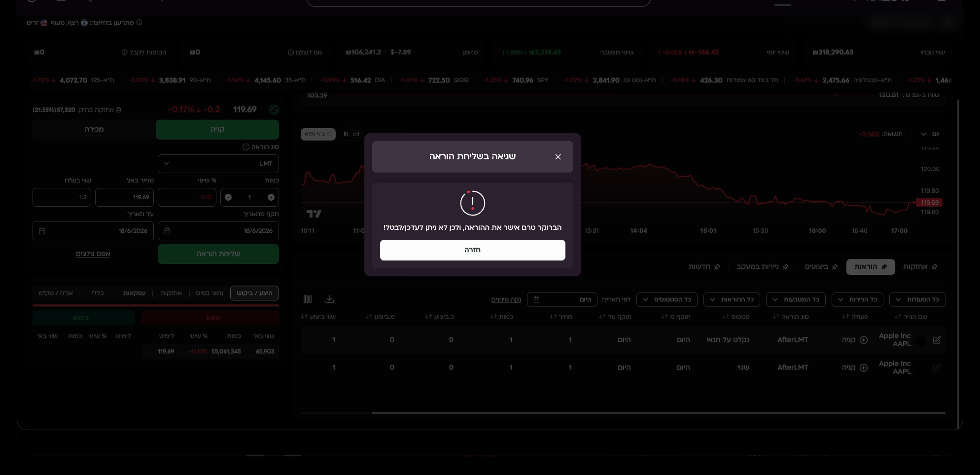Click the שליחת הוראה submit button
This screenshot has height=475, width=980.
[x=218, y=254]
